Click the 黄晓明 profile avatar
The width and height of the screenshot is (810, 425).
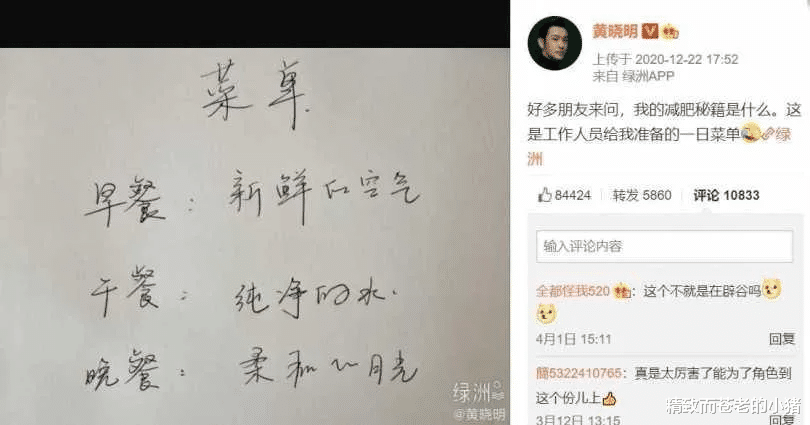click(554, 43)
